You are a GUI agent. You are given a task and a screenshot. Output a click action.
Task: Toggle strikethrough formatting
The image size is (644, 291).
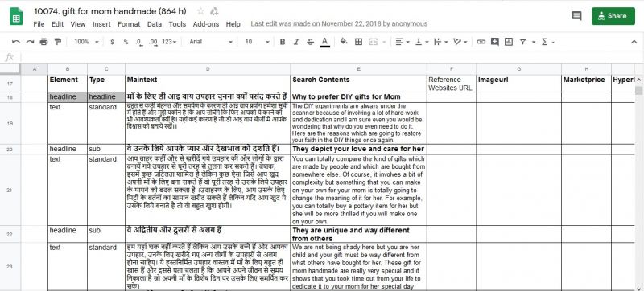click(x=311, y=42)
